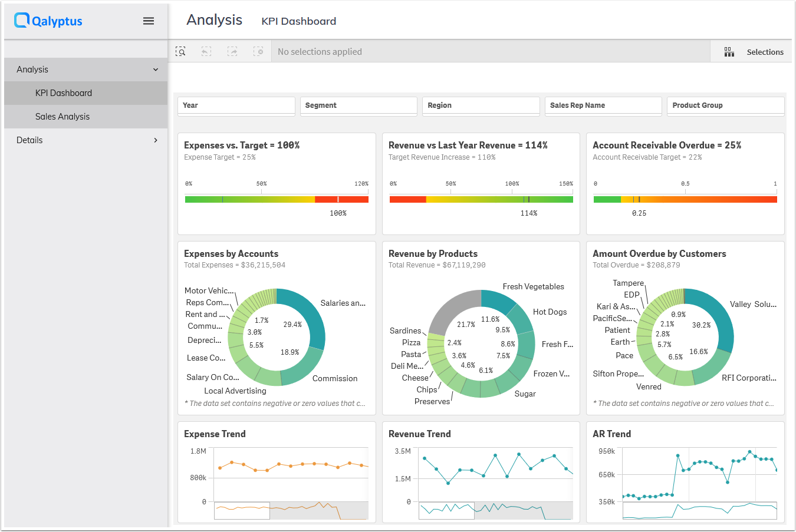Toggle the hamburger menu icon

(x=149, y=21)
